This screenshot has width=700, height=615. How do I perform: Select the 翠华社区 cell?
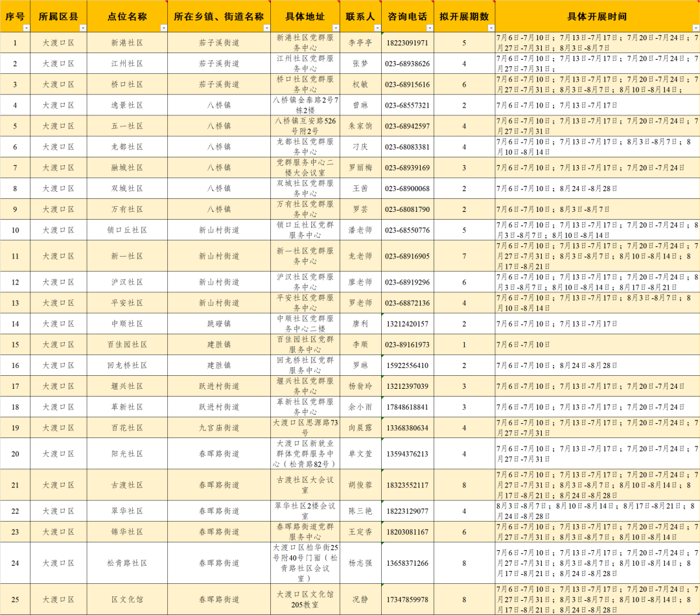coord(127,511)
